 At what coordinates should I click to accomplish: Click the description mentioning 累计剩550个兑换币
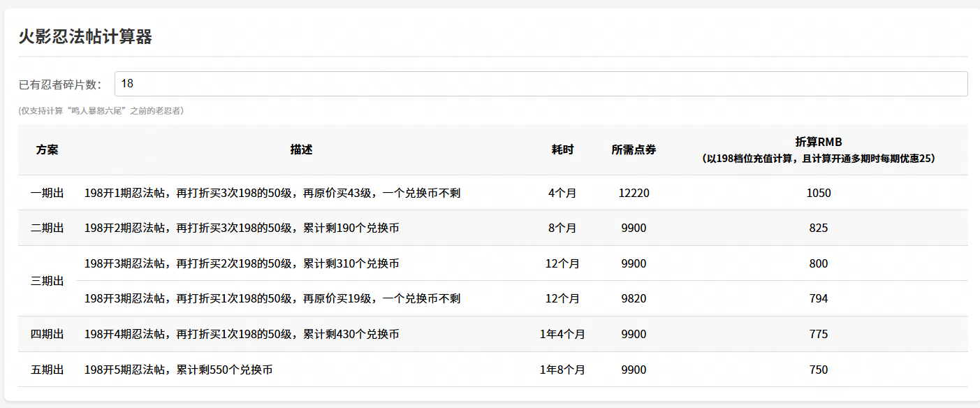pyautogui.click(x=178, y=370)
